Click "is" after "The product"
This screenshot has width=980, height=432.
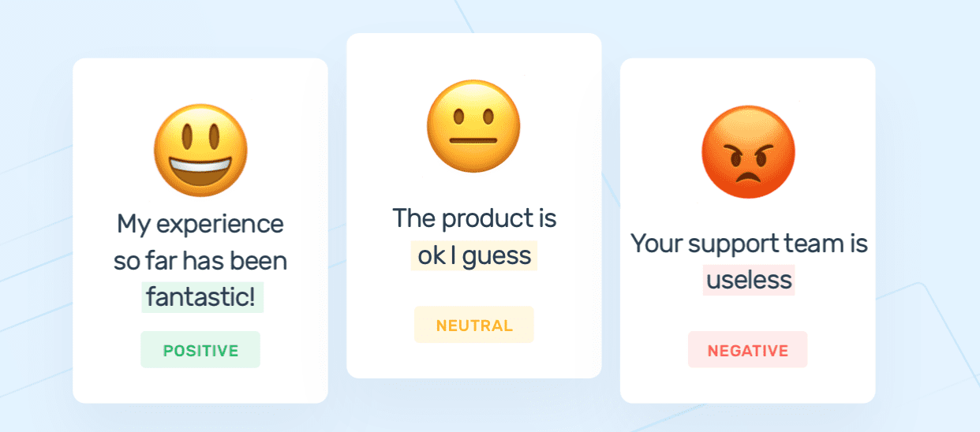click(548, 218)
